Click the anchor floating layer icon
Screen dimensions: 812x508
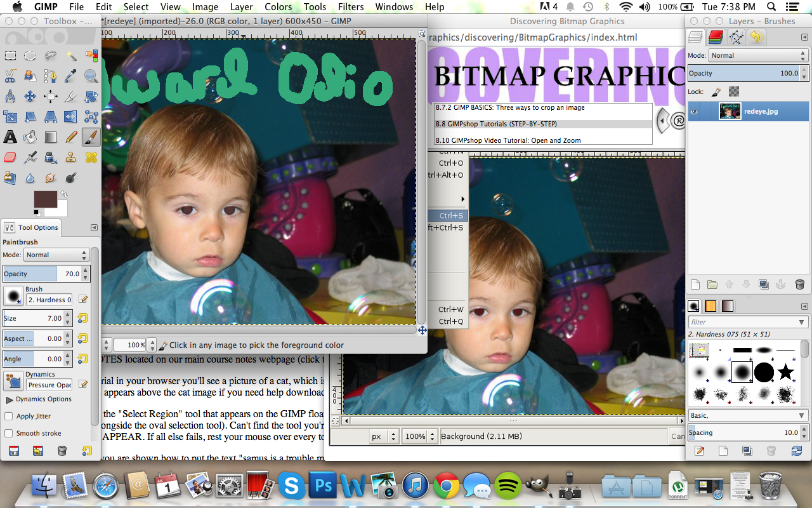[x=781, y=284]
